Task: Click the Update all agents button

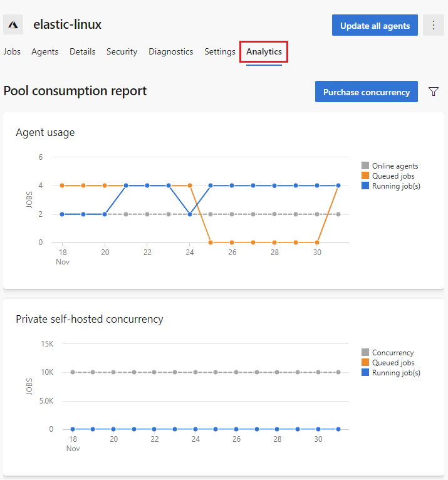Action: pyautogui.click(x=375, y=26)
